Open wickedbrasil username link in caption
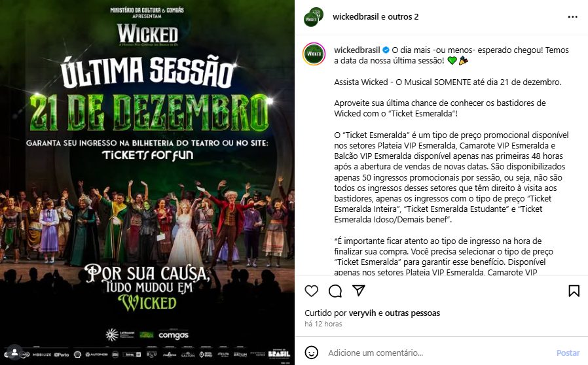The image size is (588, 365). click(x=357, y=50)
